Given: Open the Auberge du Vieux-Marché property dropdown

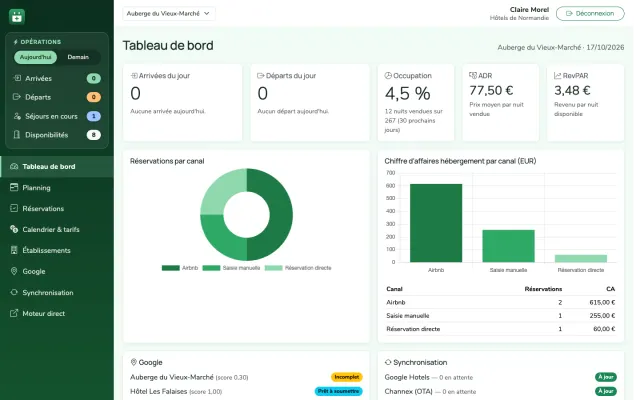Looking at the screenshot, I should pos(169,13).
